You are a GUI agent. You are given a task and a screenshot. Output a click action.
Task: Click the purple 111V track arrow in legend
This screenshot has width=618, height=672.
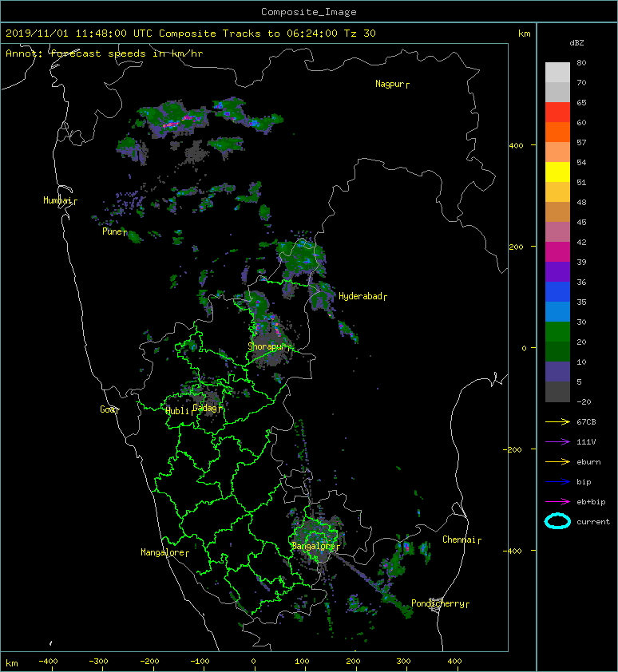coord(557,442)
